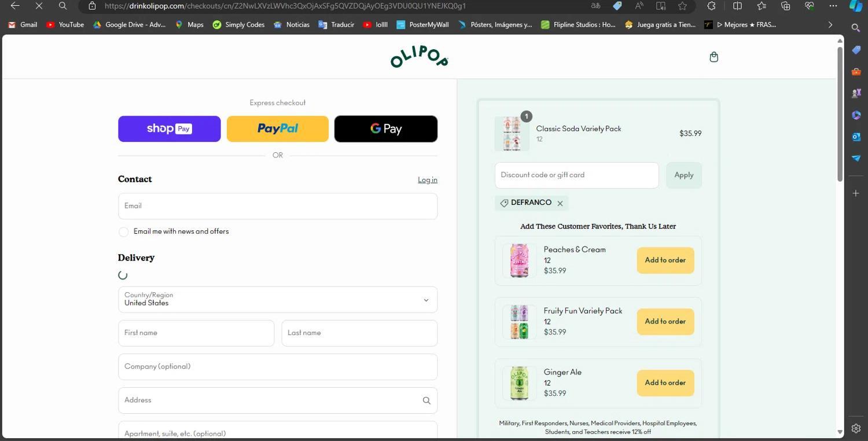Screen dimensions: 868x441
Task: Add Fruity Fun Variety Pack to order
Action: pos(665,322)
